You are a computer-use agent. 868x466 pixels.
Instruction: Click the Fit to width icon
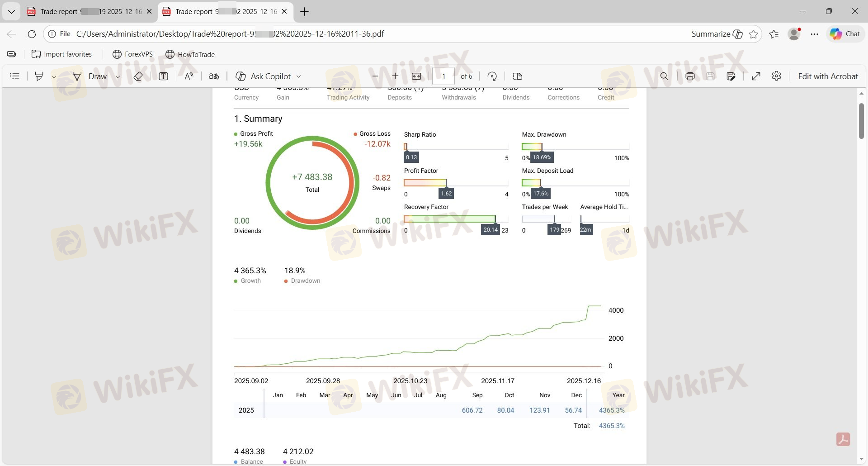pyautogui.click(x=416, y=76)
